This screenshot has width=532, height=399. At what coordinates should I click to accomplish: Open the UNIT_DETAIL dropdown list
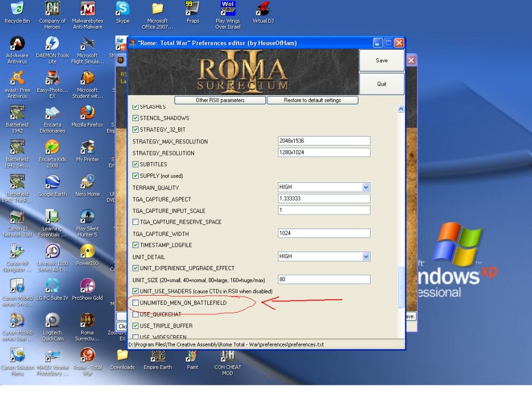(x=366, y=257)
